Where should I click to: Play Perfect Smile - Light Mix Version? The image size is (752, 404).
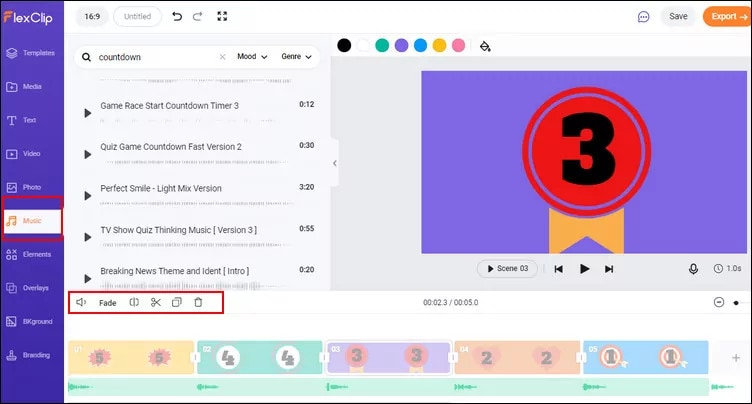(x=87, y=196)
